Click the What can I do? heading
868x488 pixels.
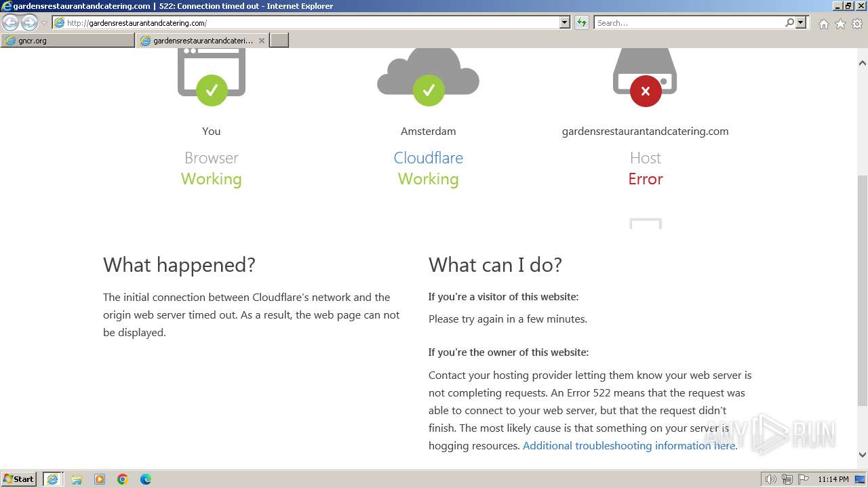pos(495,265)
